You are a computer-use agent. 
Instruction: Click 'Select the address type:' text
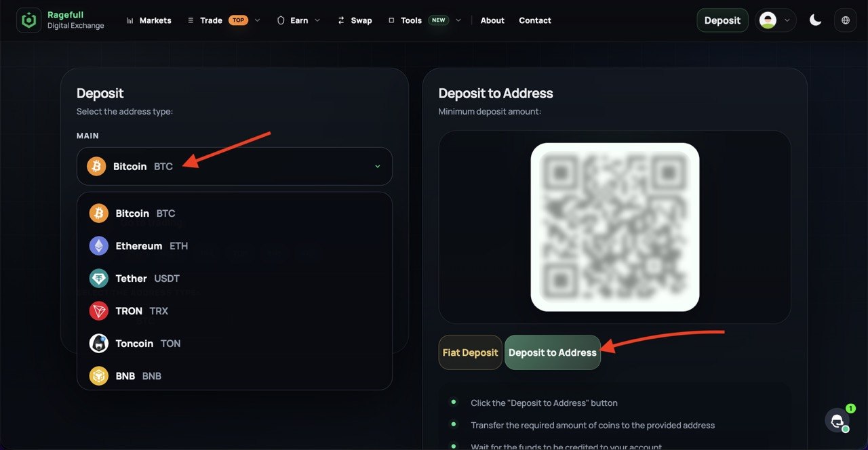coord(125,111)
